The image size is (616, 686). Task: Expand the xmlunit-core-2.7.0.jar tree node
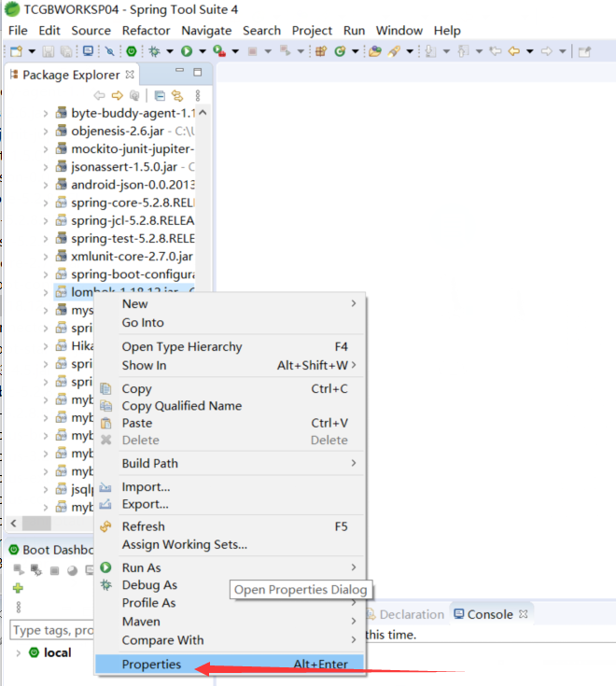pyautogui.click(x=46, y=257)
